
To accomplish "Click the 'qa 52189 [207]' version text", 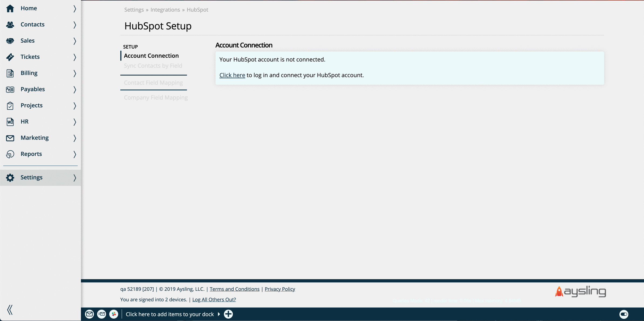I will coord(137,289).
